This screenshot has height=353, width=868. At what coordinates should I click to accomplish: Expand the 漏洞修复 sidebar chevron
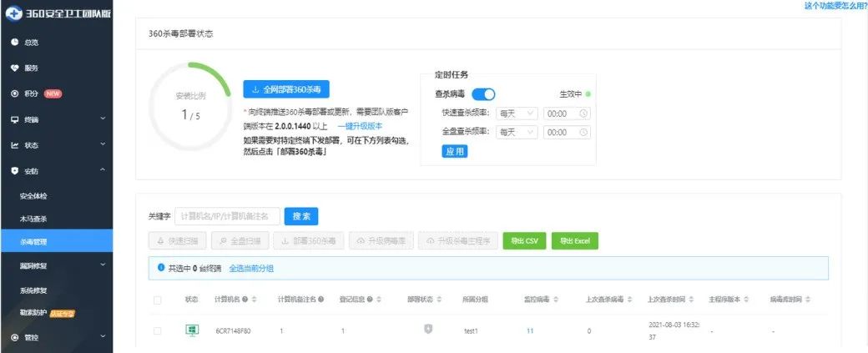103,265
